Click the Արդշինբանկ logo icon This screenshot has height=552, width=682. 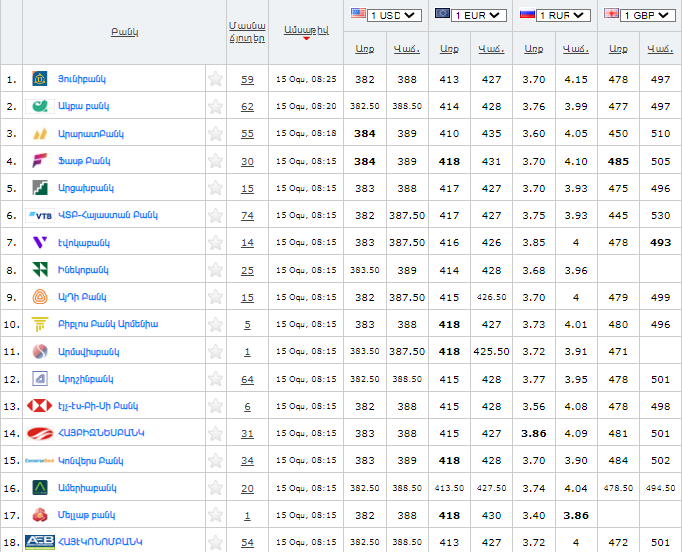pos(40,379)
